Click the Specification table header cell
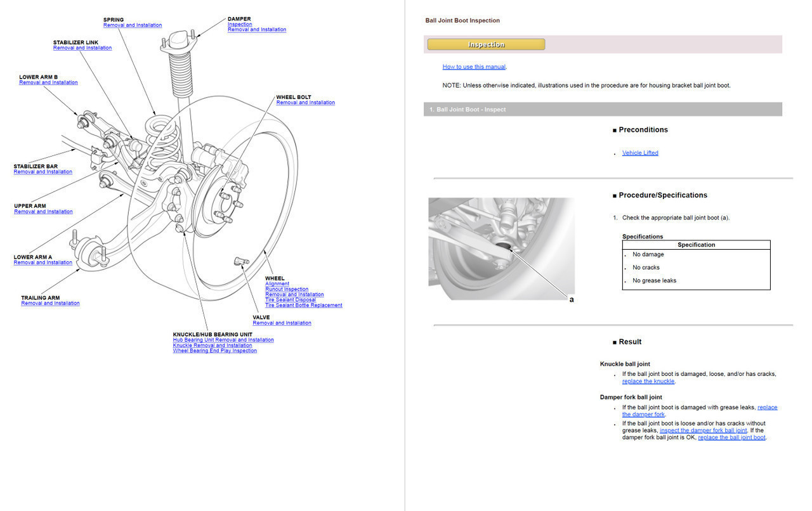Image resolution: width=812 pixels, height=511 pixels. pyautogui.click(x=696, y=245)
